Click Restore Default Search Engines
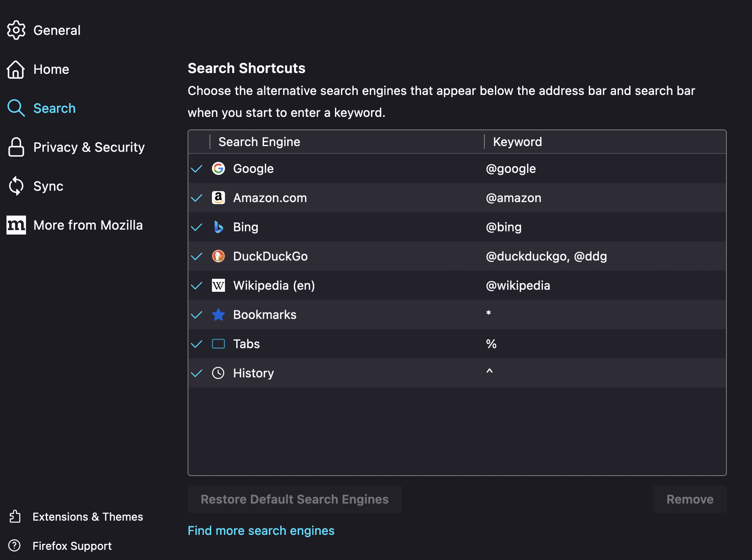752x560 pixels. pyautogui.click(x=294, y=499)
